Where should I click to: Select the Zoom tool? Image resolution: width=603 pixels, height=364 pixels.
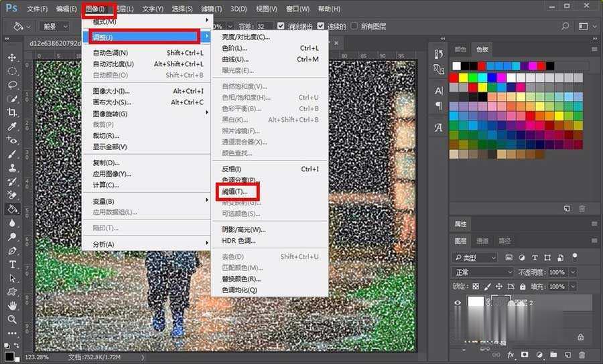(x=12, y=319)
